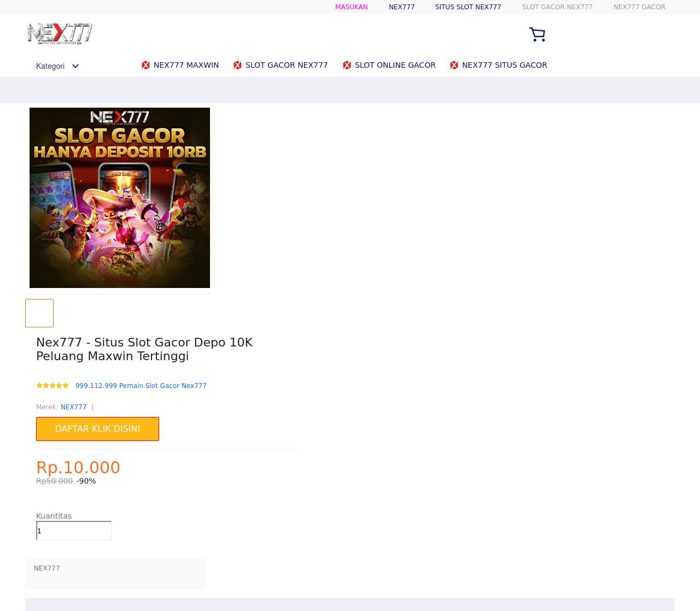
Task: Click the Slot Gacor product banner image
Action: click(x=120, y=198)
